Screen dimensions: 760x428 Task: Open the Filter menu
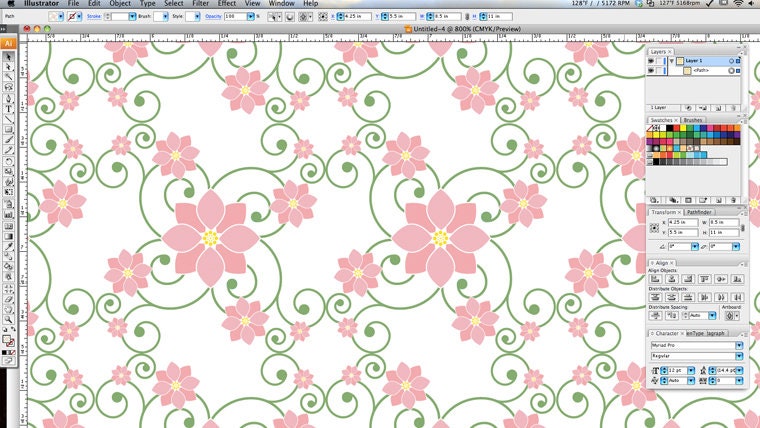click(200, 3)
